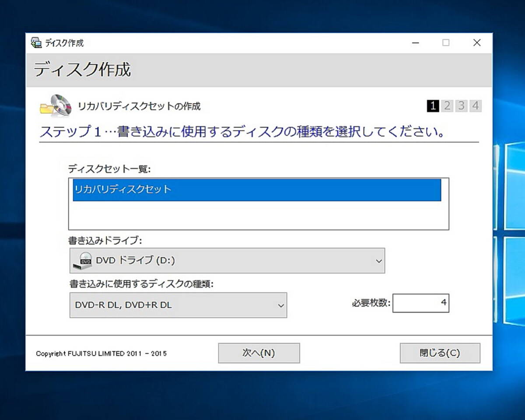Open the DVD-R DL, DVD+R DL combo box
The width and height of the screenshot is (525, 420).
tap(175, 305)
